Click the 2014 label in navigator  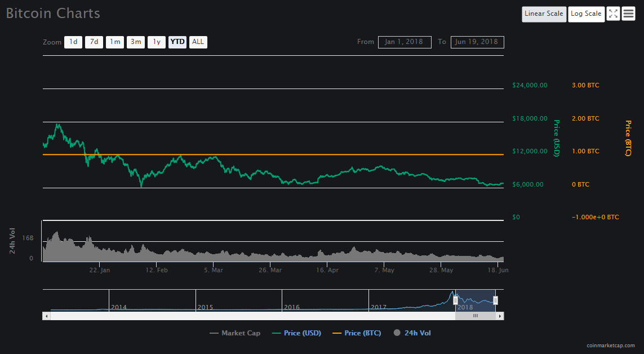(119, 307)
